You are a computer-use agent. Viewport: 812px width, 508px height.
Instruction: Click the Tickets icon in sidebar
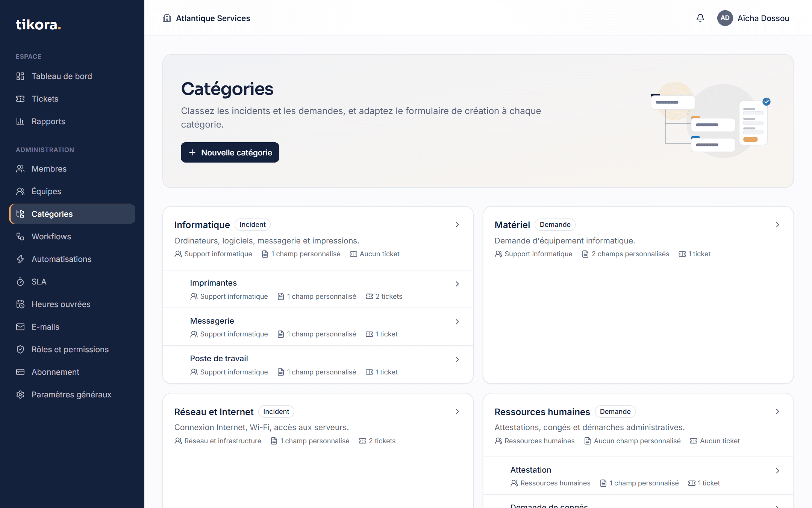coord(20,99)
